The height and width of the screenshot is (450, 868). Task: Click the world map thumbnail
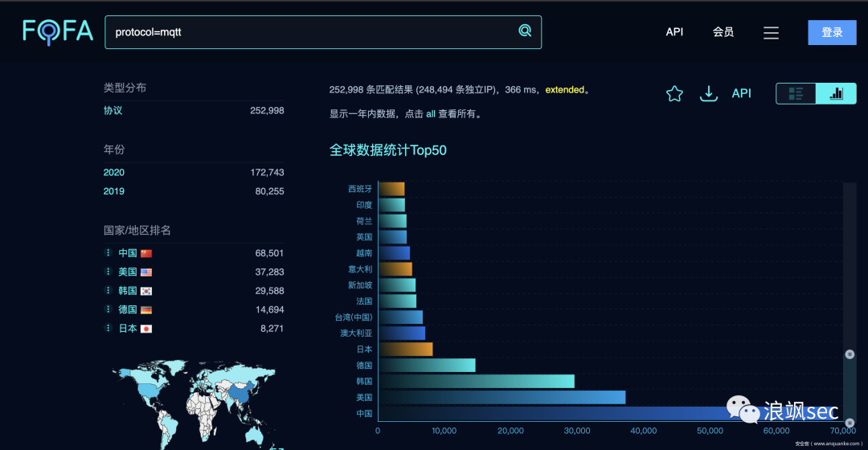pyautogui.click(x=194, y=404)
